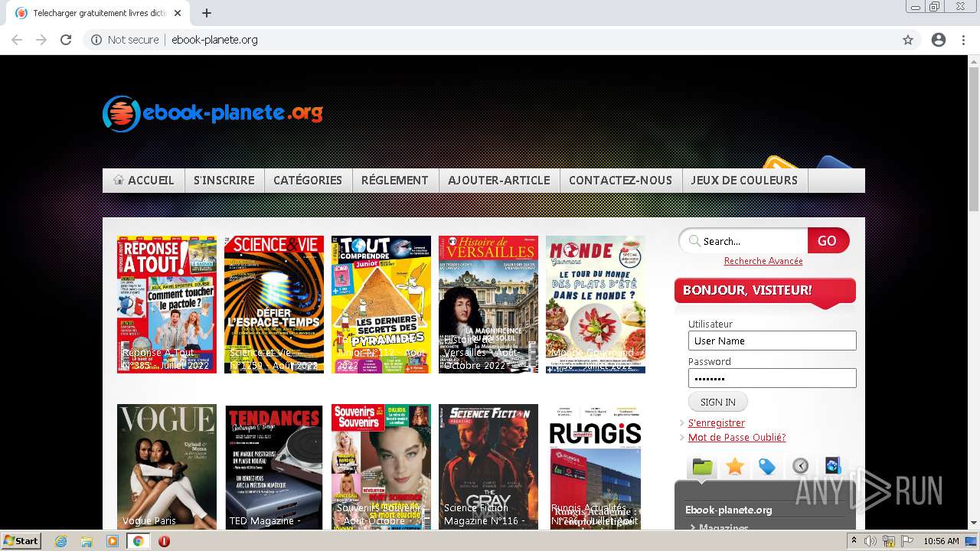The height and width of the screenshot is (551, 980).
Task: Bookmark this page with the star icon
Action: point(908,40)
